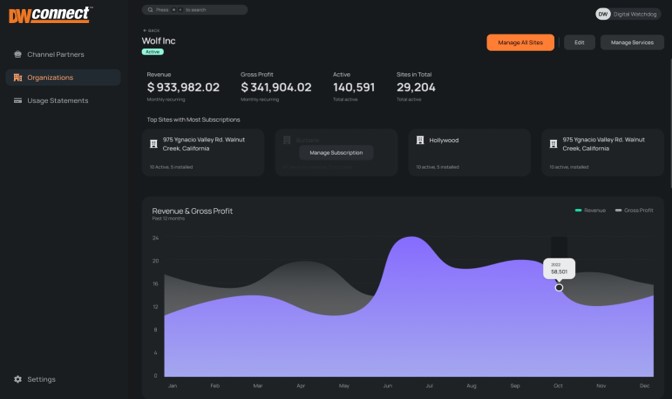Viewport: 672px width, 399px height.
Task: Toggle the Gross Profit legend entry
Action: click(x=634, y=210)
